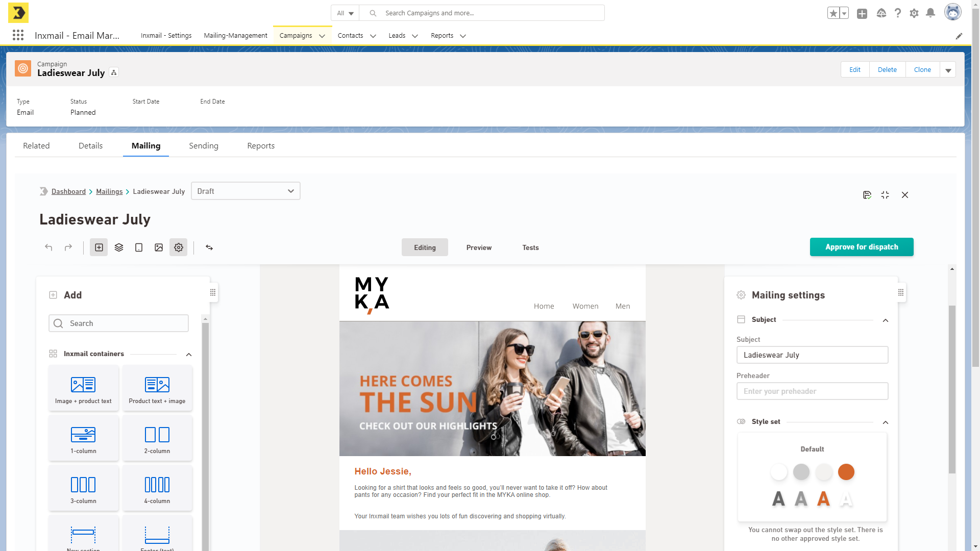Add the Product text + image container
Image resolution: width=980 pixels, height=551 pixels.
[157, 388]
